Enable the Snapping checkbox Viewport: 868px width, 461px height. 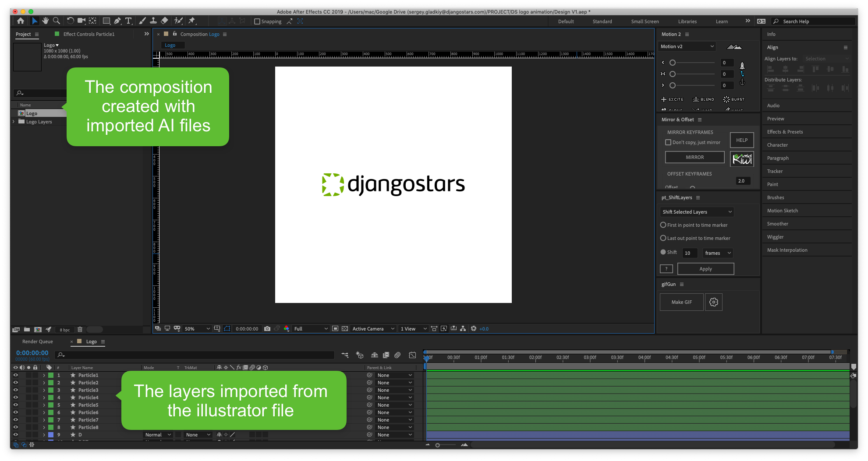(x=257, y=21)
